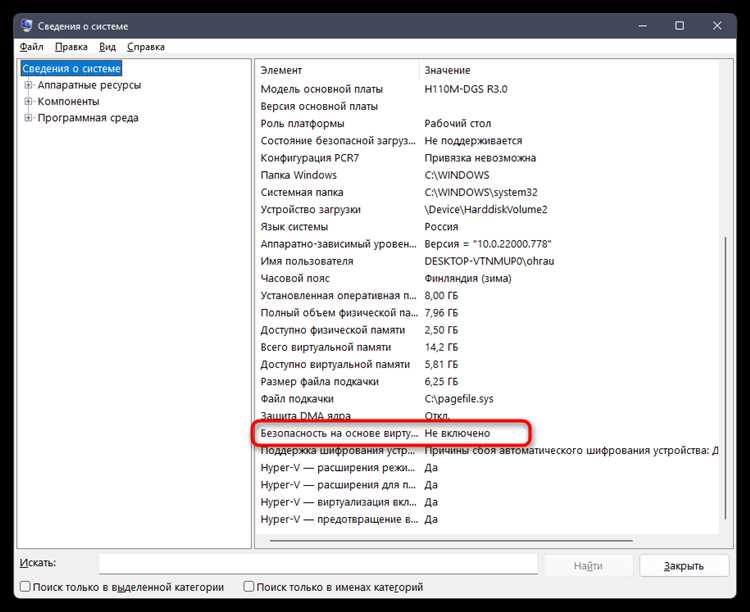Select Сведения о системе root tree item
Screen dimensions: 750x612
click(x=71, y=69)
